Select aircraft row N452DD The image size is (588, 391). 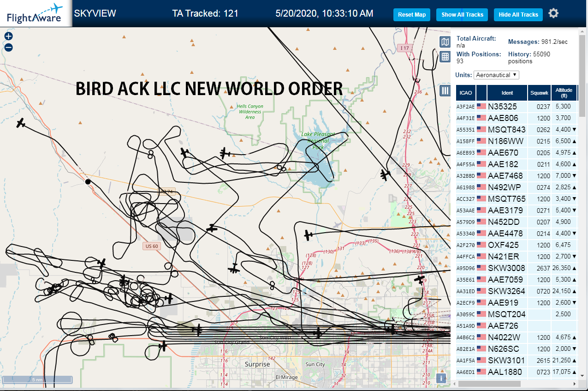point(517,222)
